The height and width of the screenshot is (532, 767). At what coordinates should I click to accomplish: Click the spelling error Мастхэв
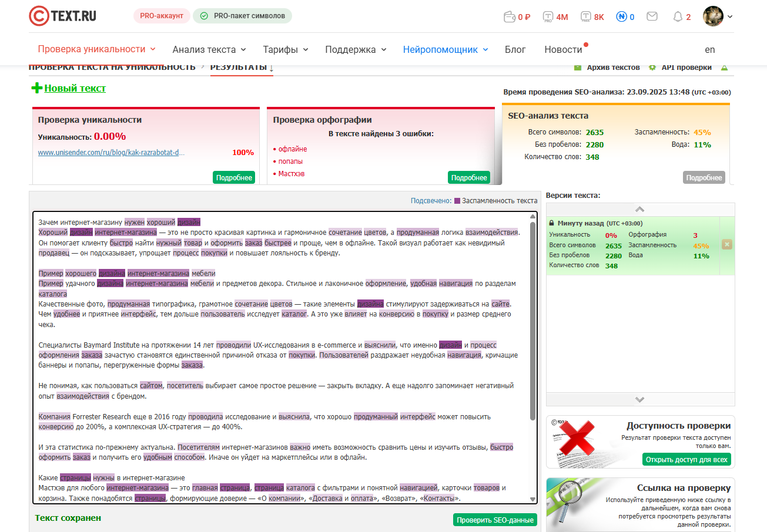click(292, 174)
